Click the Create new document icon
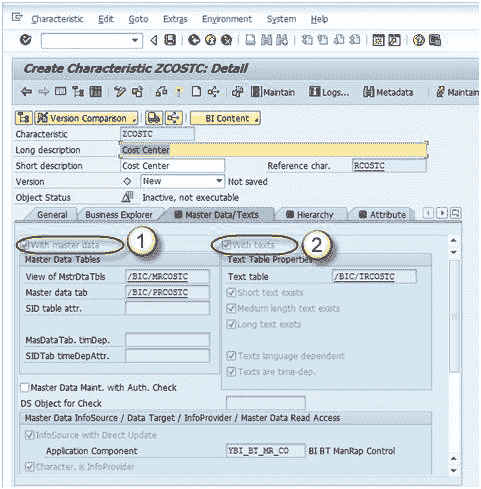 click(196, 91)
